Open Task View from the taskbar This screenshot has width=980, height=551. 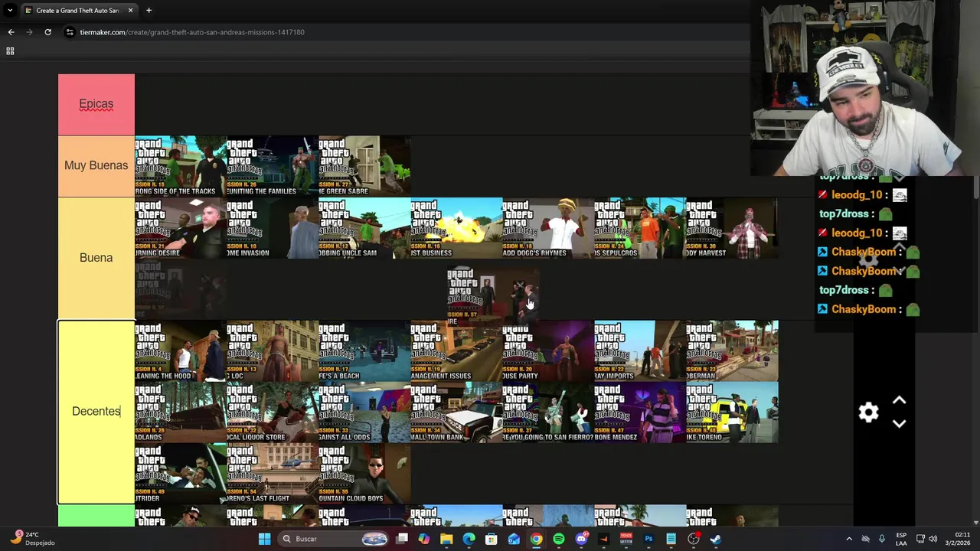pos(402,539)
